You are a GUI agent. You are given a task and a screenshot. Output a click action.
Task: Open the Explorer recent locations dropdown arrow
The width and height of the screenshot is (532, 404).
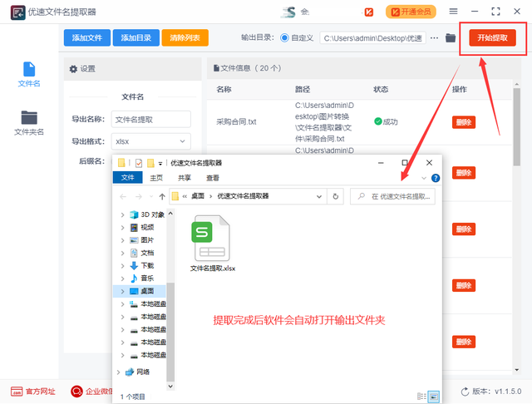151,196
